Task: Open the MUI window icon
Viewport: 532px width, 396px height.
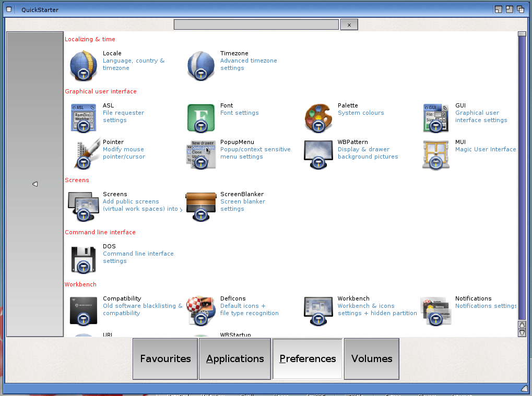Action: pos(436,154)
